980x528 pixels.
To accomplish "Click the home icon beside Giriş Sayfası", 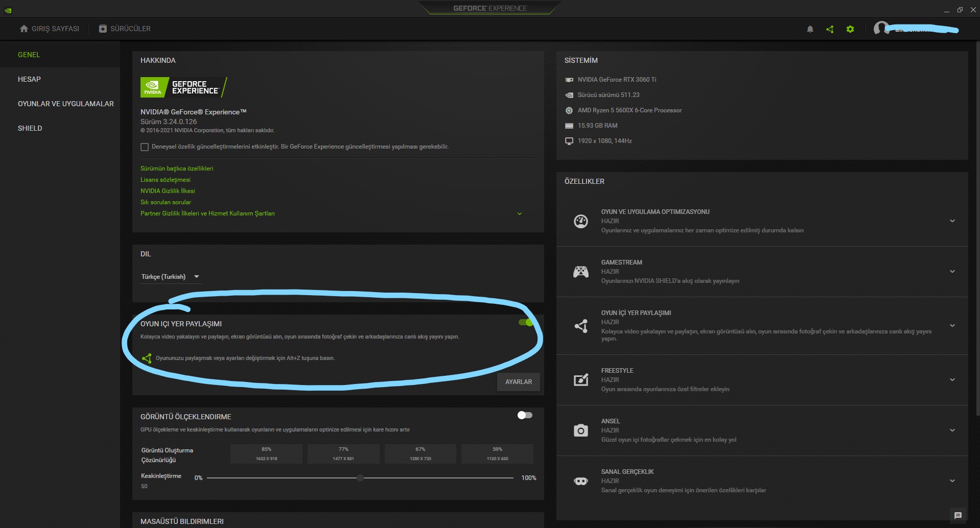I will (24, 29).
